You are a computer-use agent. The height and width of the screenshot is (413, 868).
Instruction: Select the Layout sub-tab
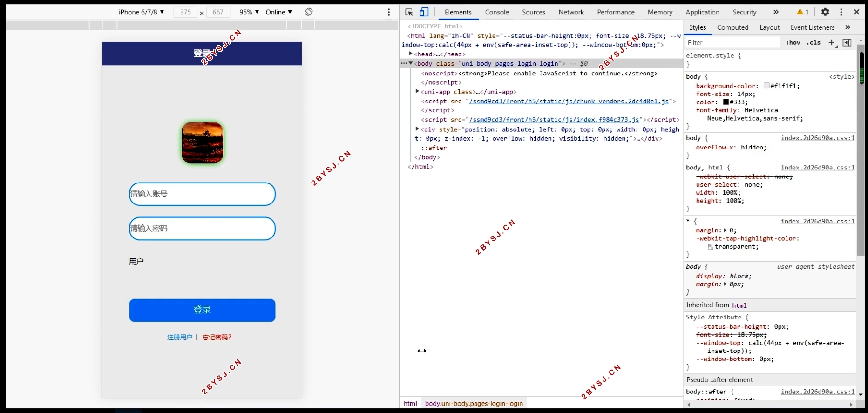pos(769,27)
